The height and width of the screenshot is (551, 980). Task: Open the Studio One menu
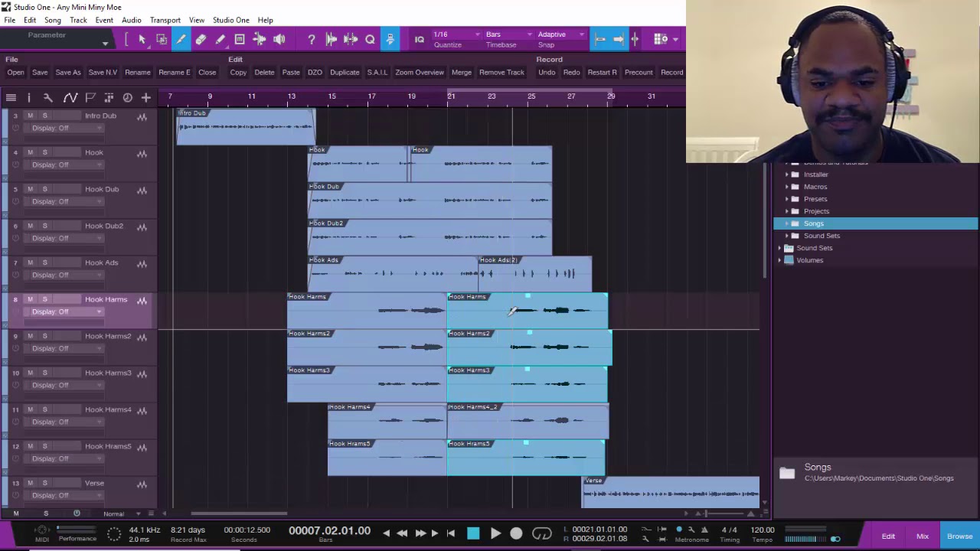230,20
